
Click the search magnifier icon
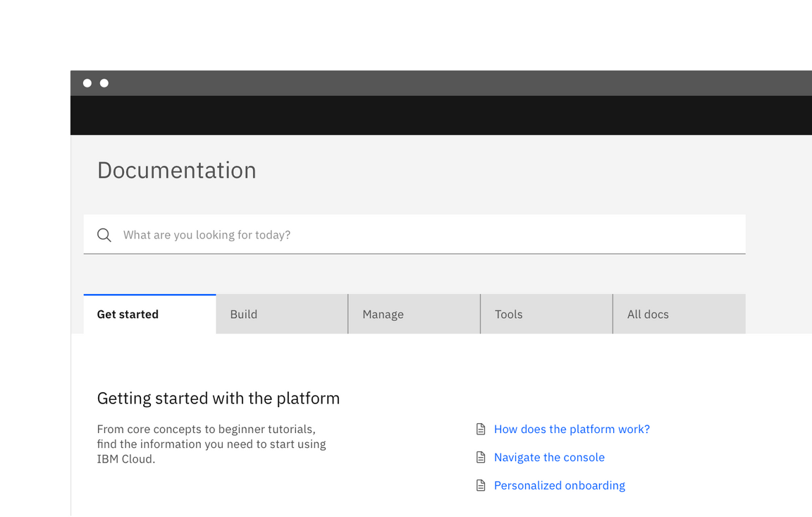point(104,235)
